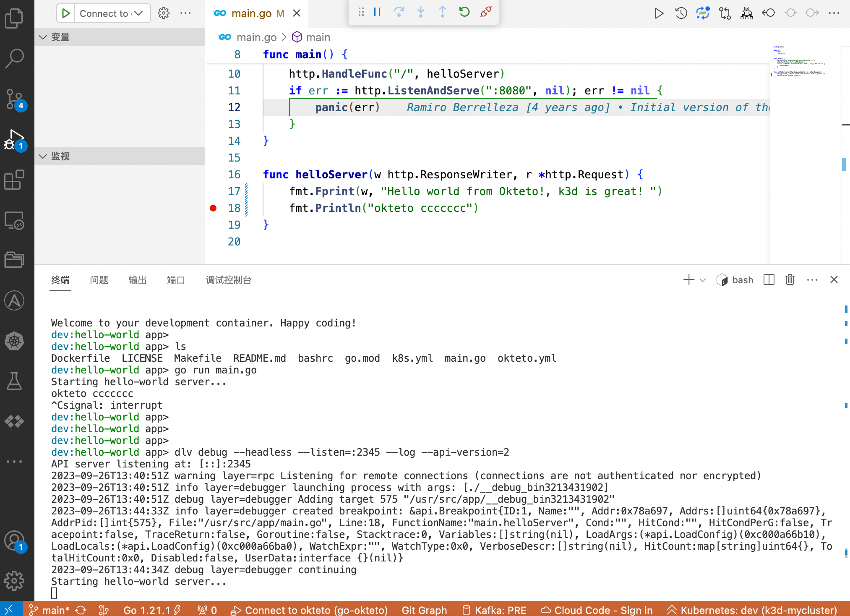Image resolution: width=850 pixels, height=616 pixels.
Task: Restart the debugger from debug toolbar
Action: click(x=464, y=12)
